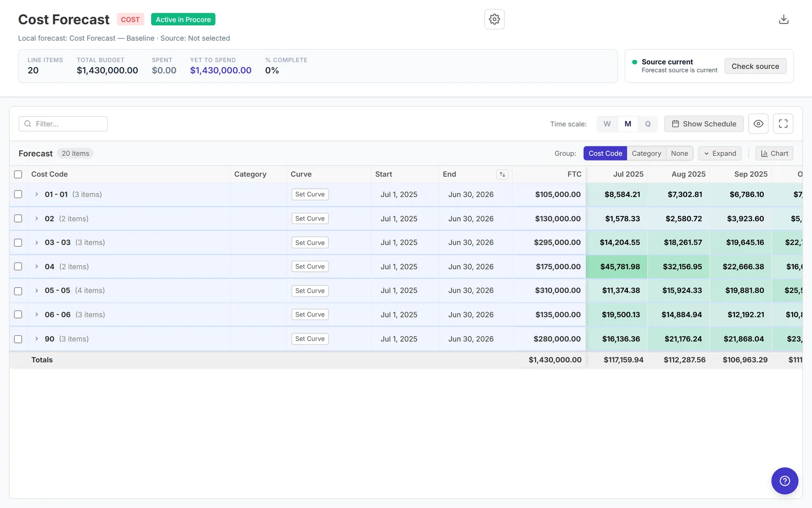Expand the 01 - 01 cost code group
This screenshot has width=812, height=508.
(x=37, y=195)
